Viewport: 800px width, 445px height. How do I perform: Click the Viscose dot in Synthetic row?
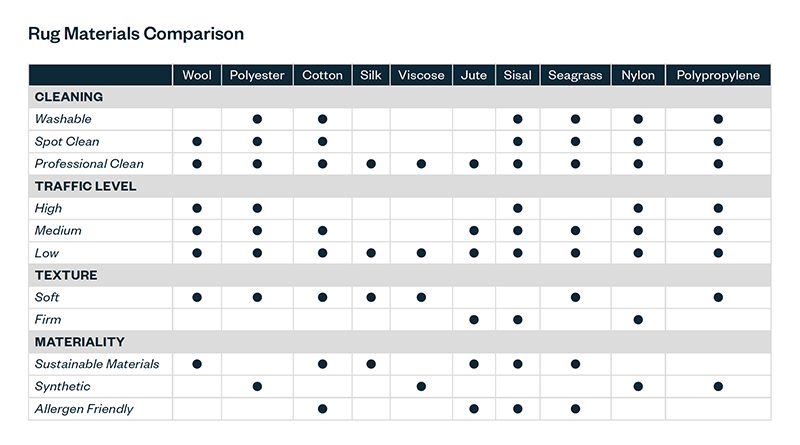point(421,387)
